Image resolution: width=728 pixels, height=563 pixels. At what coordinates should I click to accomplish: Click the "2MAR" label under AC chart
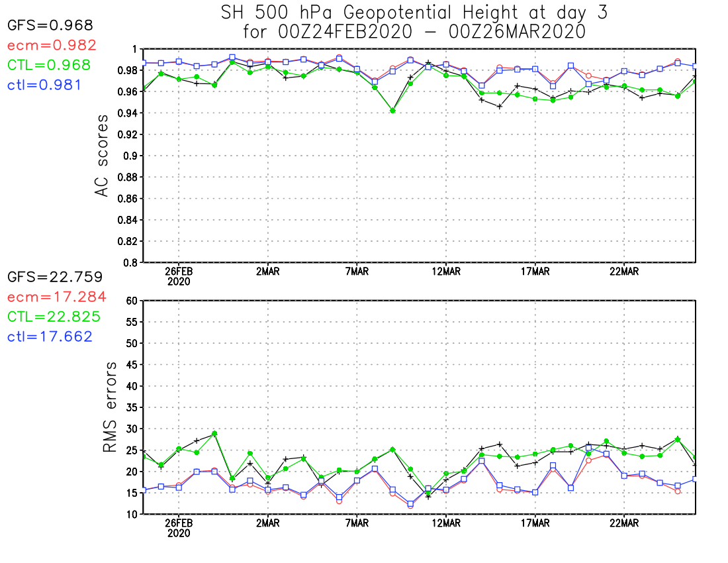pos(268,272)
